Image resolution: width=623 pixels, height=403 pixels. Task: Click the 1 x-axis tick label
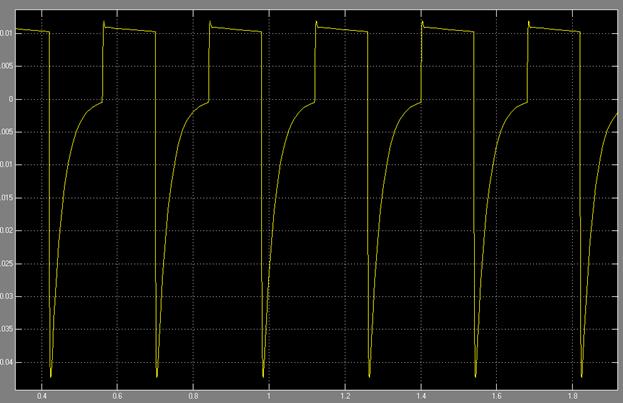click(x=269, y=396)
